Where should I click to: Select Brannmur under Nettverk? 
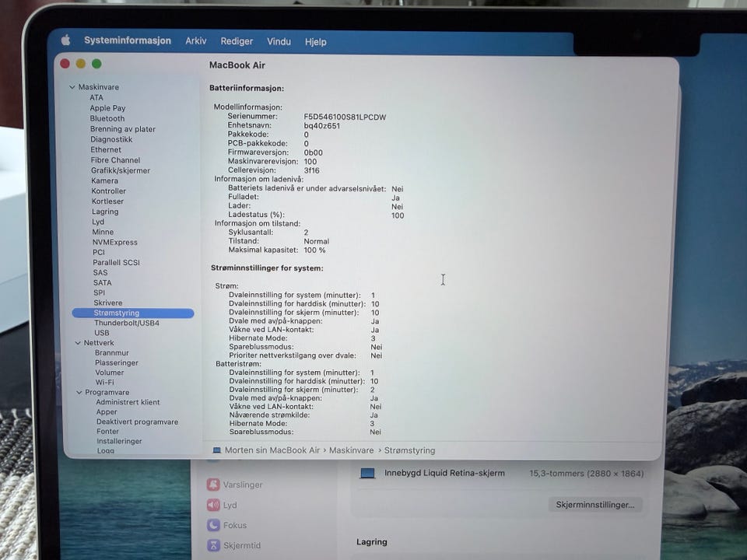112,353
